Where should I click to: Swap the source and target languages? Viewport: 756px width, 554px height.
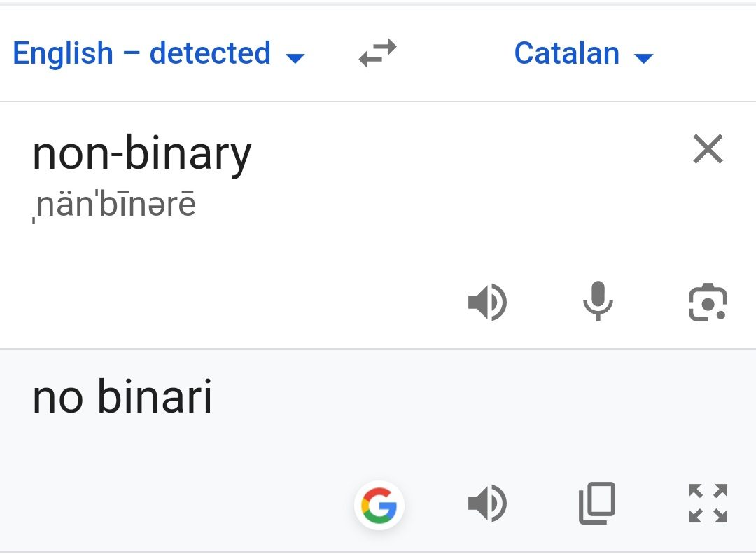pos(378,53)
